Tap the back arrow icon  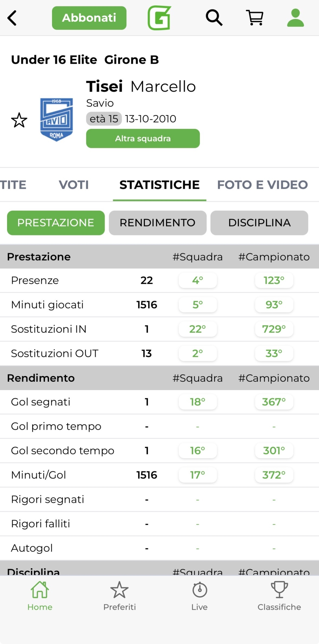pyautogui.click(x=12, y=18)
